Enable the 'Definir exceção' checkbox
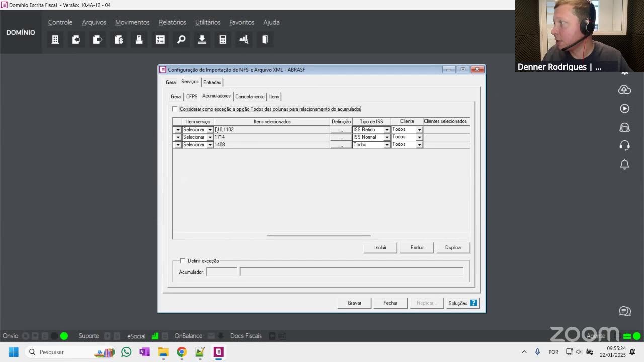The width and height of the screenshot is (644, 362). point(183,261)
